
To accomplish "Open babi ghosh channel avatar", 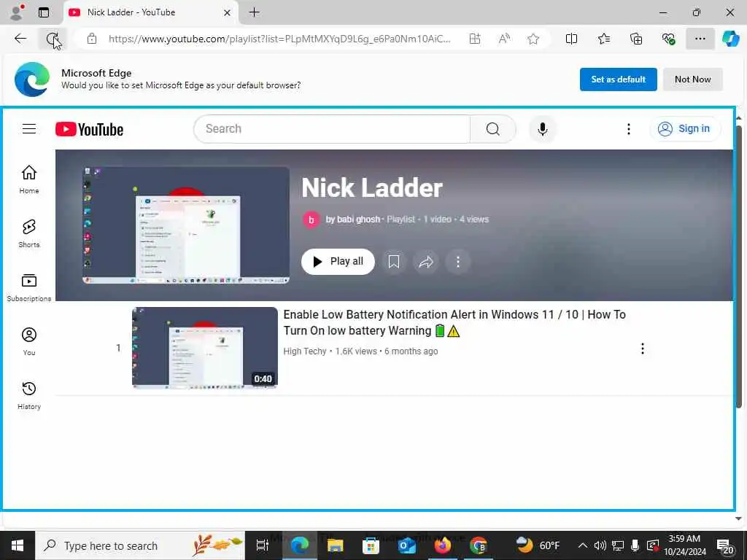I will point(311,219).
